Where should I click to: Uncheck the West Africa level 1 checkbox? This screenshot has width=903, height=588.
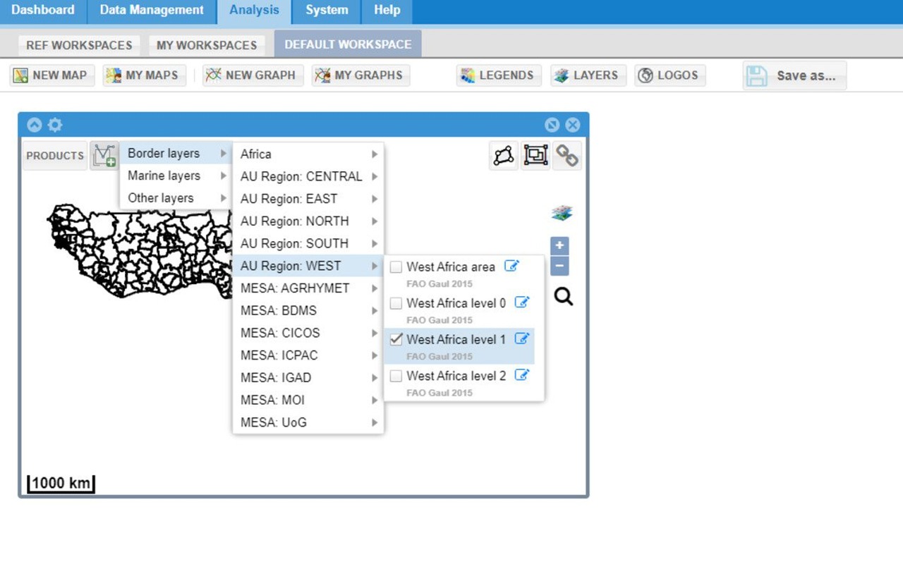pyautogui.click(x=396, y=339)
